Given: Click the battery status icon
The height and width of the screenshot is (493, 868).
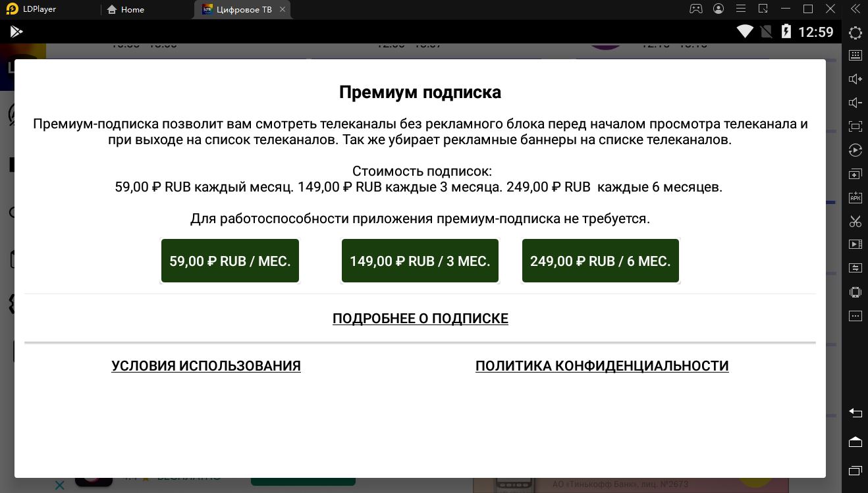Looking at the screenshot, I should [786, 32].
